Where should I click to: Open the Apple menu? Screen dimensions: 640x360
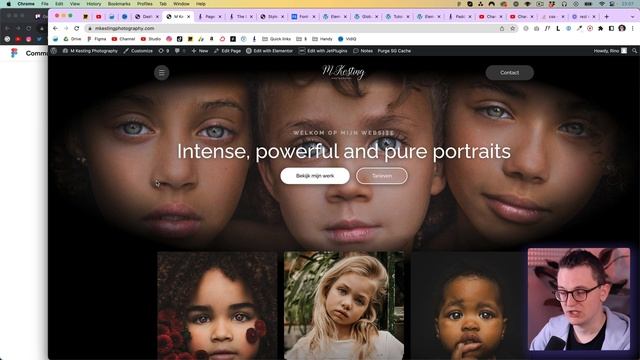coord(9,4)
